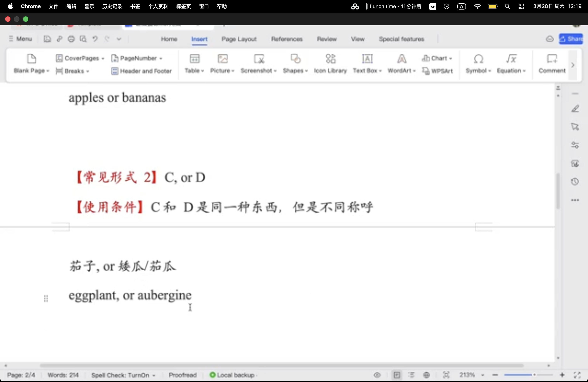The image size is (588, 382).
Task: Toggle the eye protection mode icon
Action: pyautogui.click(x=377, y=375)
